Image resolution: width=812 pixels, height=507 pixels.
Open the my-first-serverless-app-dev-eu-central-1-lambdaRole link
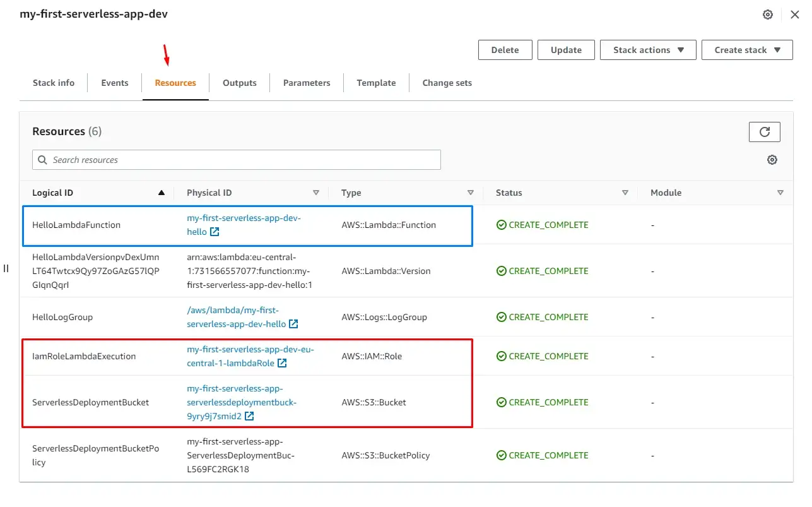[250, 350]
